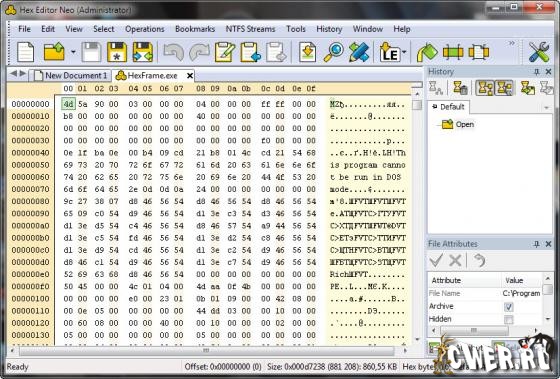This screenshot has width=560, height=379.
Task: Click Save As floppy icon with star
Action: click(117, 53)
